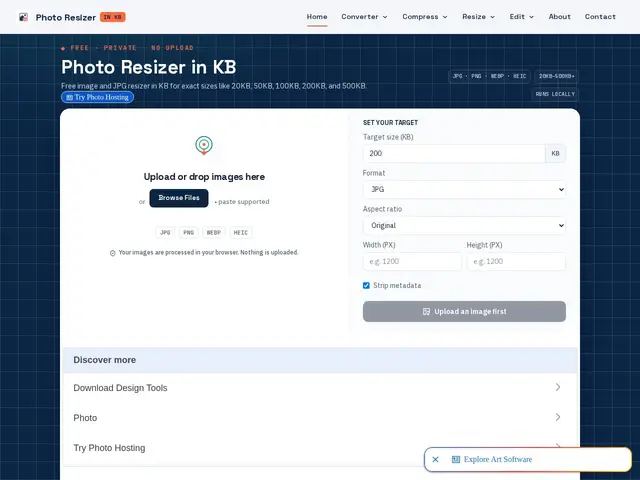Click the SET YOUR TARGET heading
Image resolution: width=640 pixels, height=480 pixels.
(390, 122)
